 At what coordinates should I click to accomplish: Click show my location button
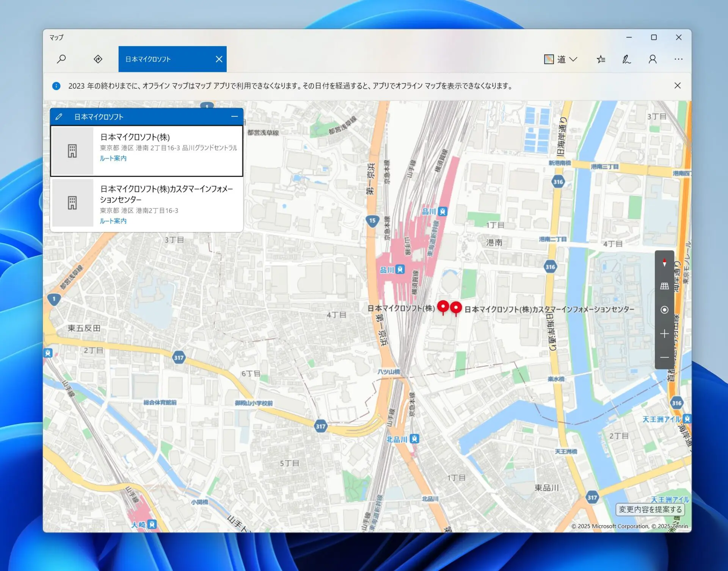(664, 310)
